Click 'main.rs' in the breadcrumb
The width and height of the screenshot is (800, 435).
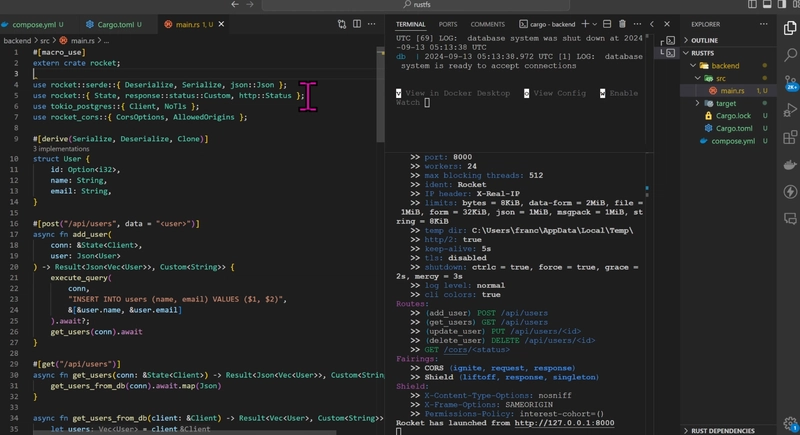click(82, 40)
